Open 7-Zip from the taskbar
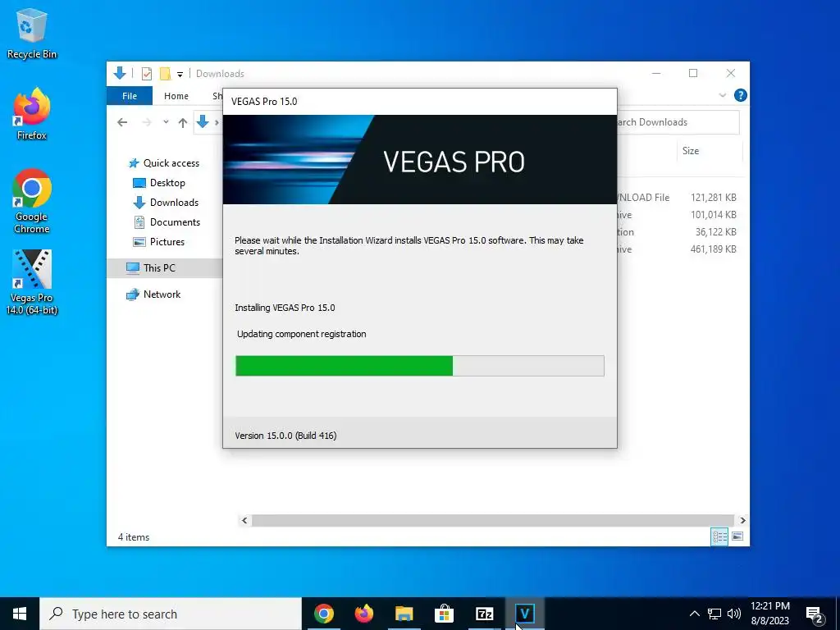Screen dimensions: 840x630 pos(484,614)
